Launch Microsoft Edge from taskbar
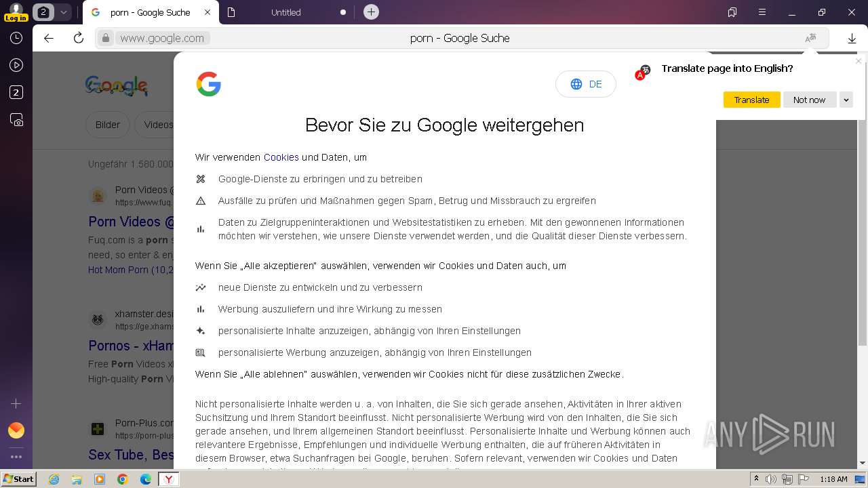The height and width of the screenshot is (488, 868). (146, 479)
